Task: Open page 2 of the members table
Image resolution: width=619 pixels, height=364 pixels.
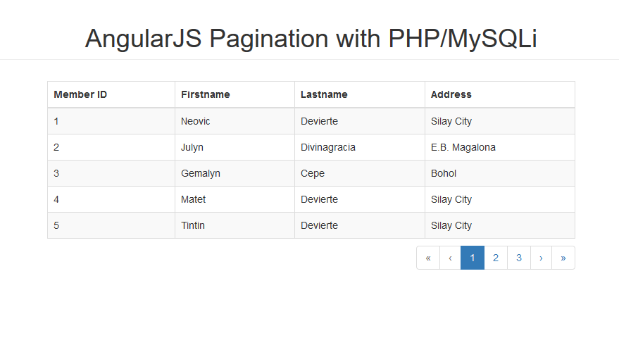Action: (496, 258)
